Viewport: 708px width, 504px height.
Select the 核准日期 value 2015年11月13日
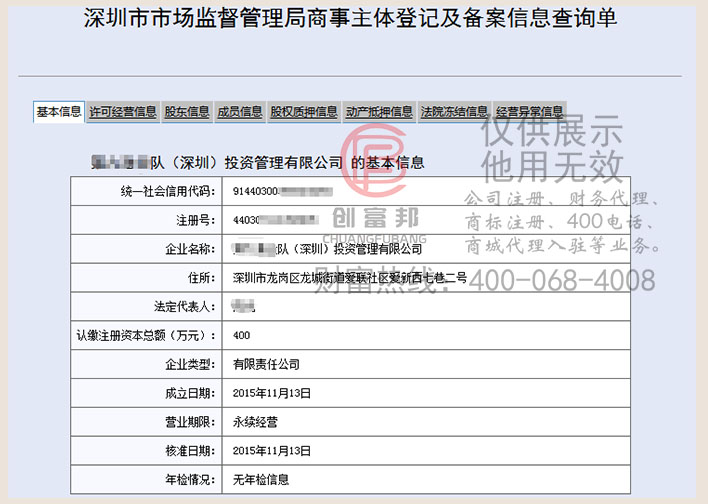[x=272, y=451]
